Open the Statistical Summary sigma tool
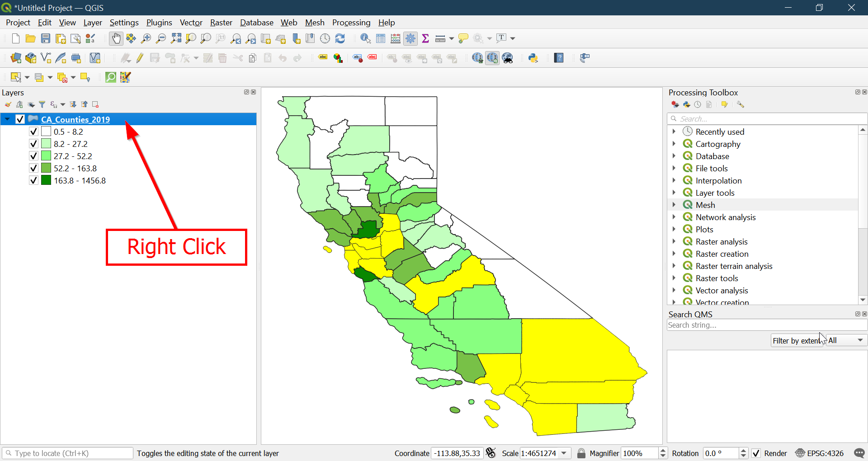This screenshot has height=461, width=868. [x=425, y=39]
